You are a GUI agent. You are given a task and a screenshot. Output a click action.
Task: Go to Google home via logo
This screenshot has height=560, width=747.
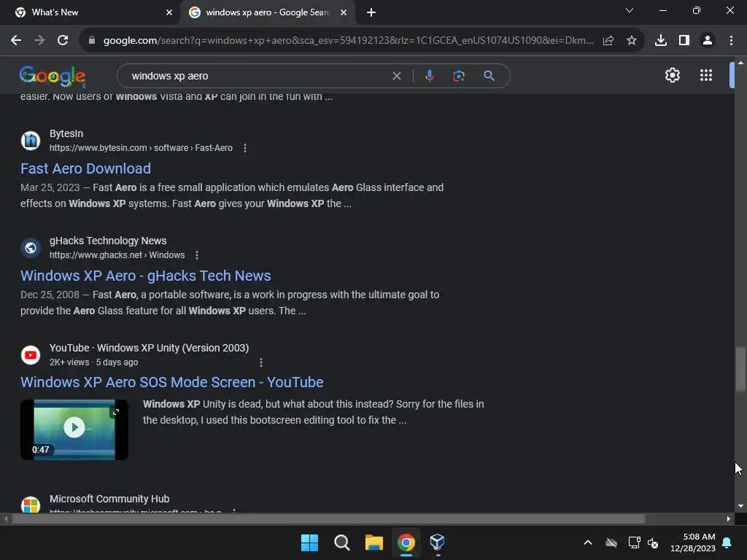(x=53, y=76)
